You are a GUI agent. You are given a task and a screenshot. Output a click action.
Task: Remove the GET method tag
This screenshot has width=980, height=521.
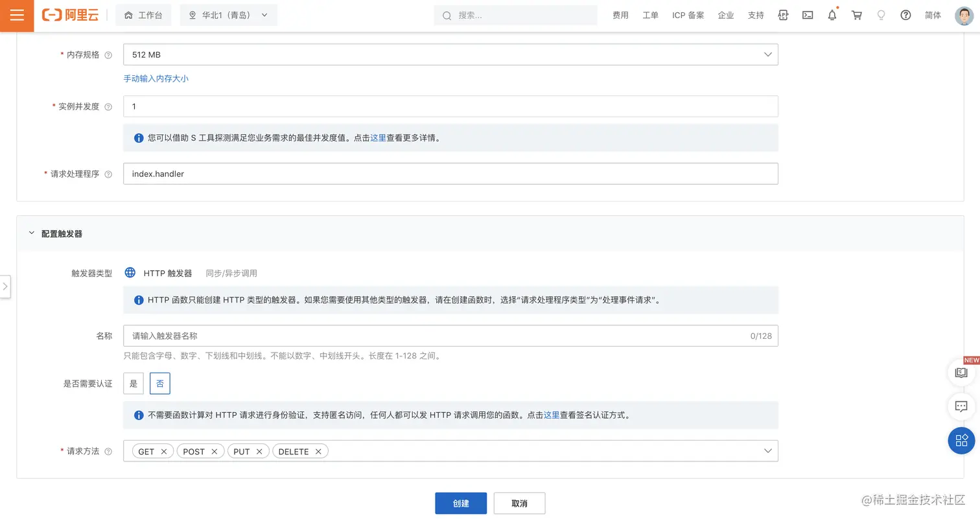pos(164,452)
